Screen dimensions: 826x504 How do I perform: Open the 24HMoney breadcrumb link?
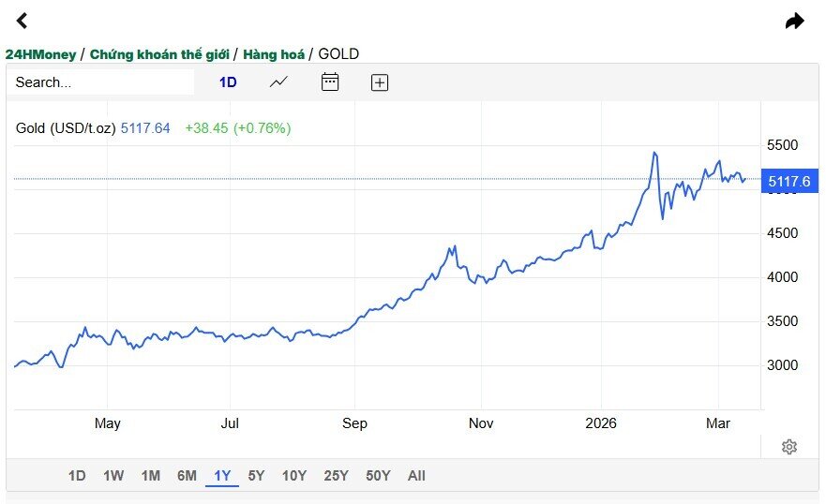[40, 54]
